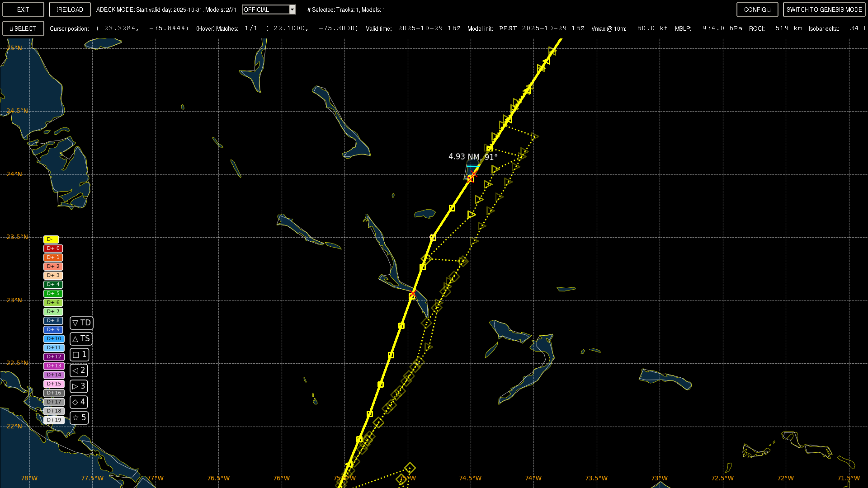This screenshot has width=868, height=488.
Task: Click the OFFICIAL model combo box field
Action: coord(265,9)
